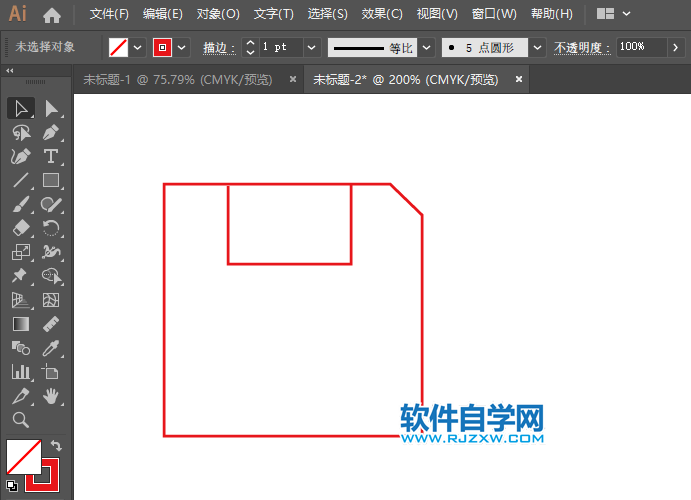Select the Eyedropper tool
The image size is (691, 500).
point(51,348)
